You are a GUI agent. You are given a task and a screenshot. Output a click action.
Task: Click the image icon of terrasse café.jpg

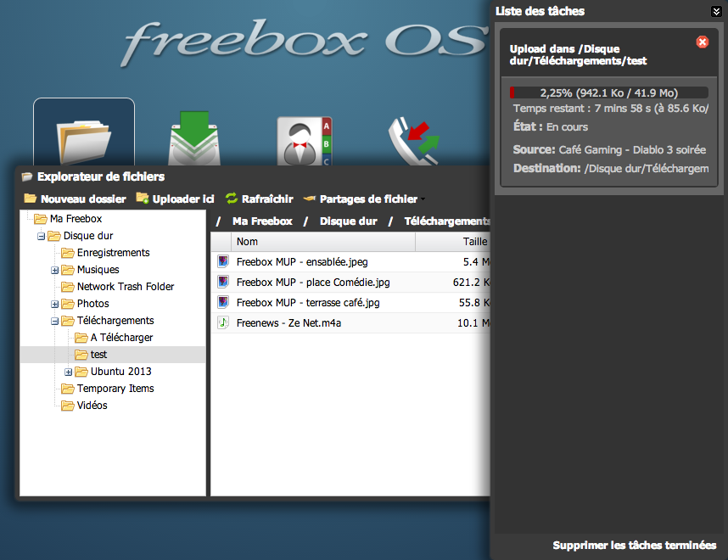pos(223,302)
